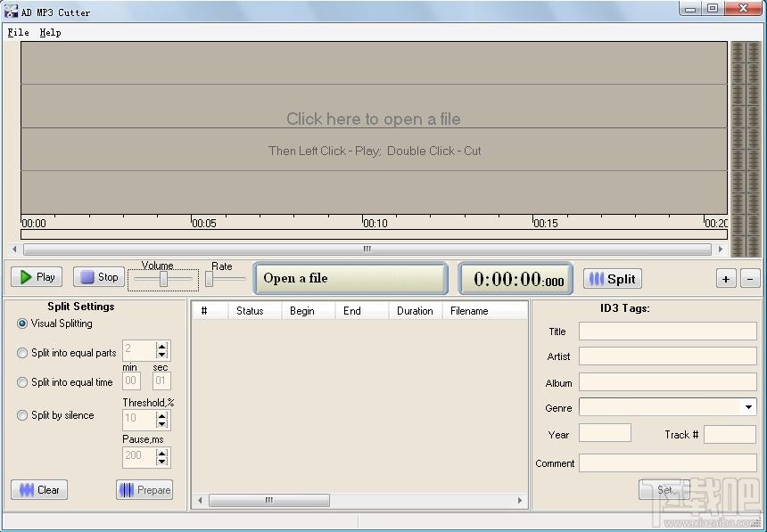Click the Clear button
The height and width of the screenshot is (532, 767).
[39, 489]
